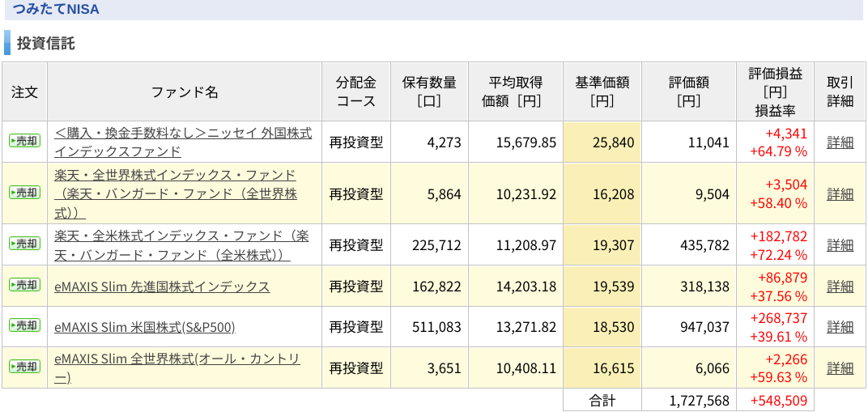
Task: View 詳細 for eMAXIS Slim 米国株式(S&P500) row
Action: pos(840,327)
